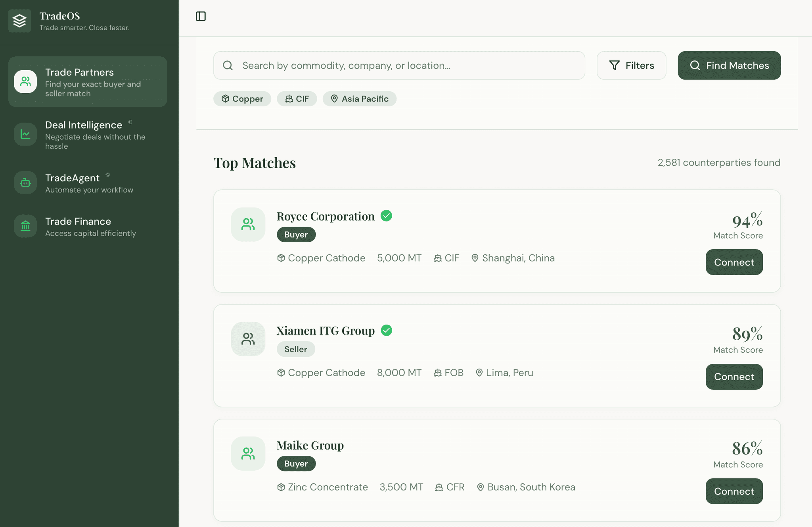Click Royce Corporation verified checkmark badge
The image size is (812, 527).
click(386, 216)
